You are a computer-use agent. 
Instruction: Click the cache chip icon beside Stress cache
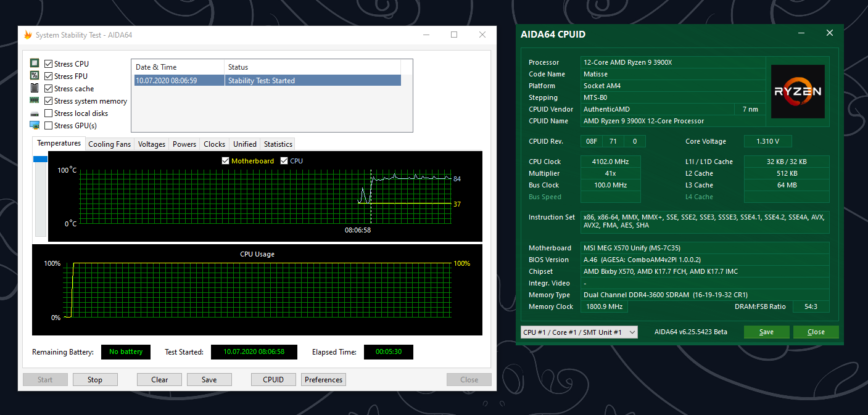coord(35,88)
